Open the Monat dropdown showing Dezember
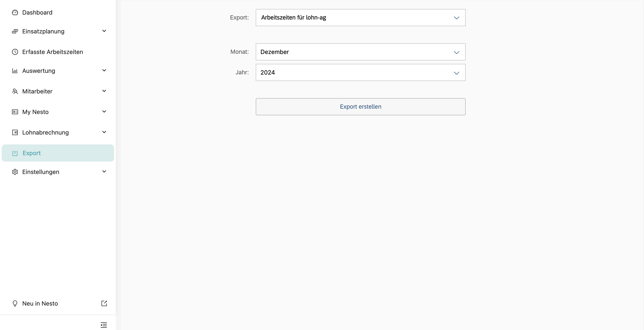 coord(360,52)
